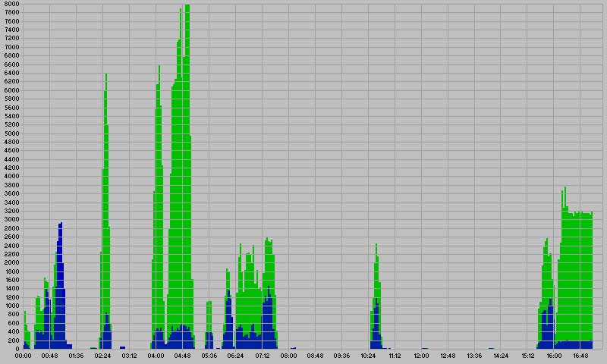The height and width of the screenshot is (364, 607).
Task: Click the green peak just after 04:00
Action: [159, 190]
